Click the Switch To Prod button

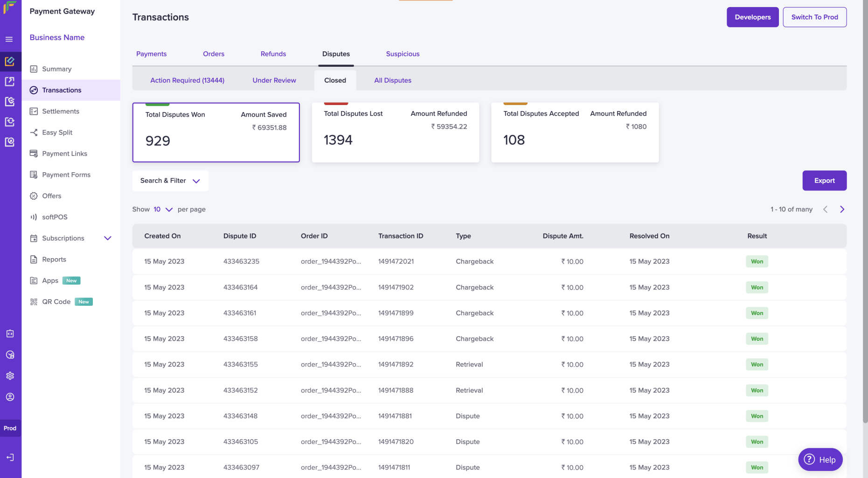click(814, 17)
